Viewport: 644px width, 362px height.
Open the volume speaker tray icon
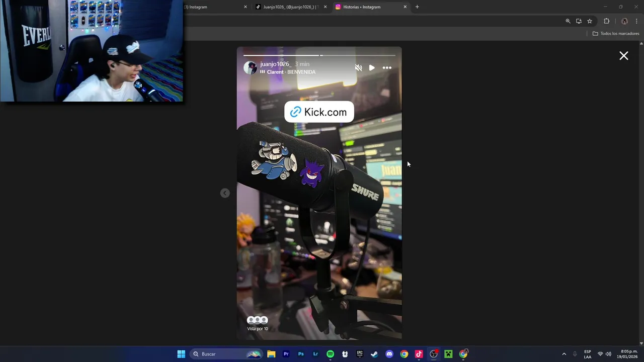coord(608,354)
